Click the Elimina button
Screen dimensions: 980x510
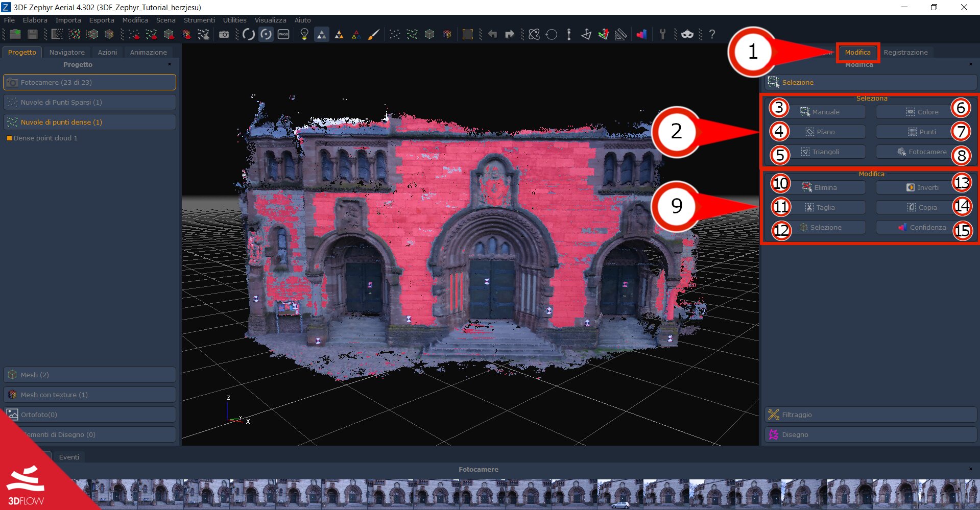[820, 187]
